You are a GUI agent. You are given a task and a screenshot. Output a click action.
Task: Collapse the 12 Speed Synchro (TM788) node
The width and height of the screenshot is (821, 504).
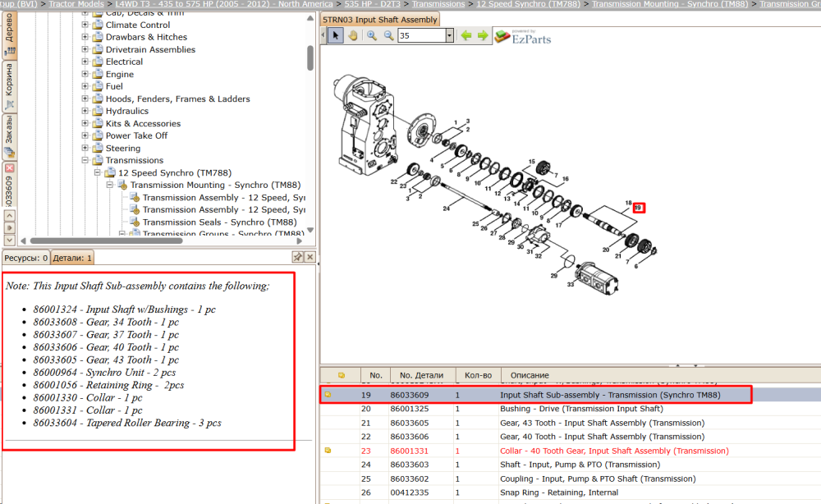click(x=98, y=172)
